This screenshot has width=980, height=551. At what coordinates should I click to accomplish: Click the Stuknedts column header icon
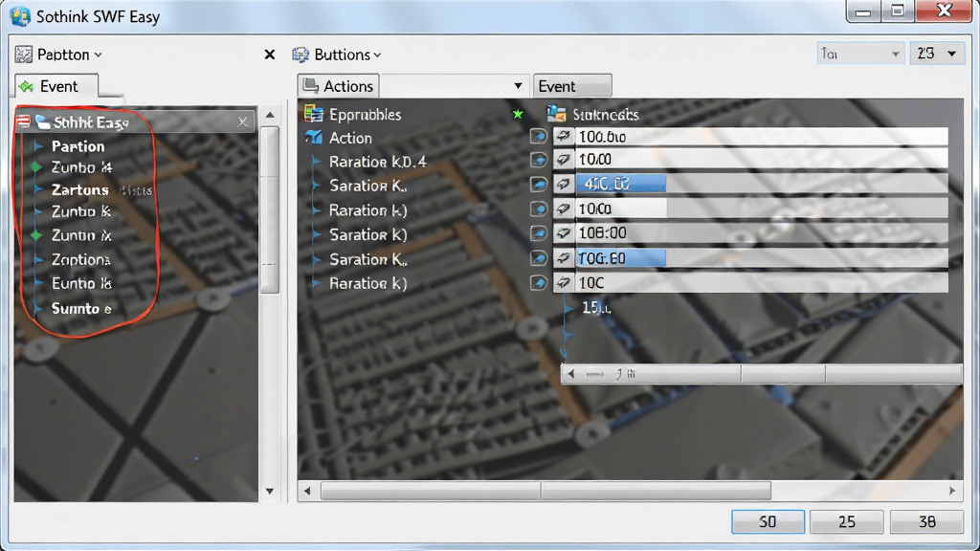pos(556,113)
